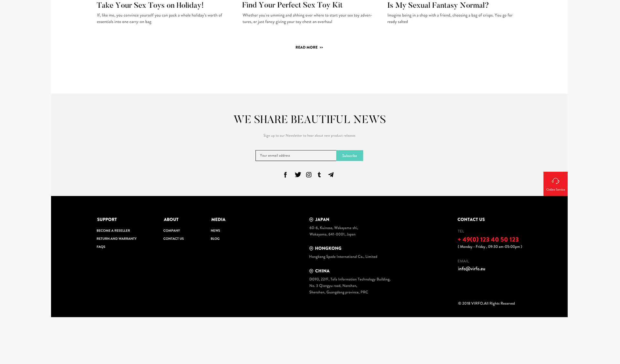The height and width of the screenshot is (364, 620).
Task: Click the China location pin icon
Action: [x=311, y=271]
